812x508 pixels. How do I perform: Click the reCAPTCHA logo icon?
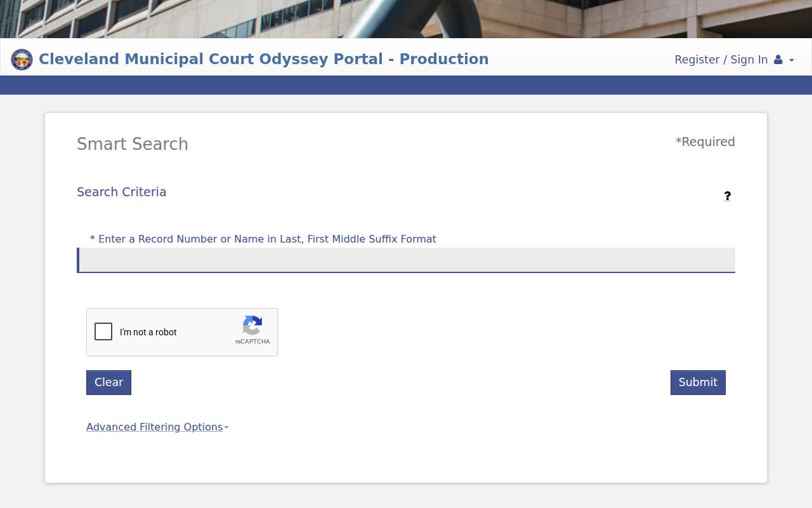(x=252, y=326)
